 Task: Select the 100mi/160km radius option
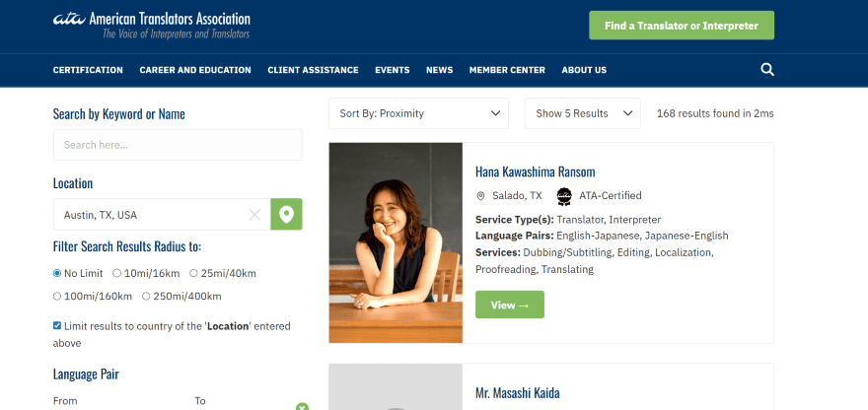pos(57,297)
